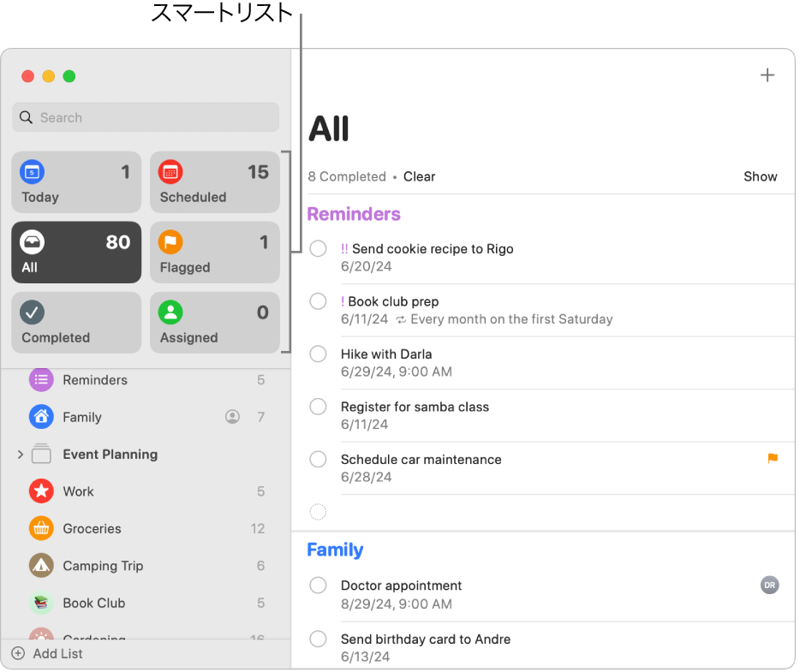Click Every month on the first Saturday text

[511, 319]
